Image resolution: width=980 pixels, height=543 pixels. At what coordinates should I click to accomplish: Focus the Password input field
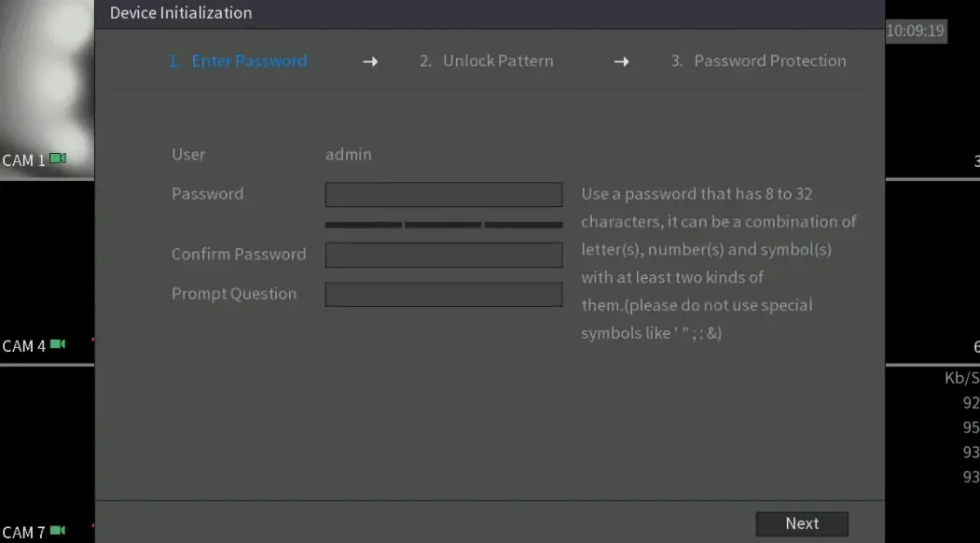[x=443, y=194]
